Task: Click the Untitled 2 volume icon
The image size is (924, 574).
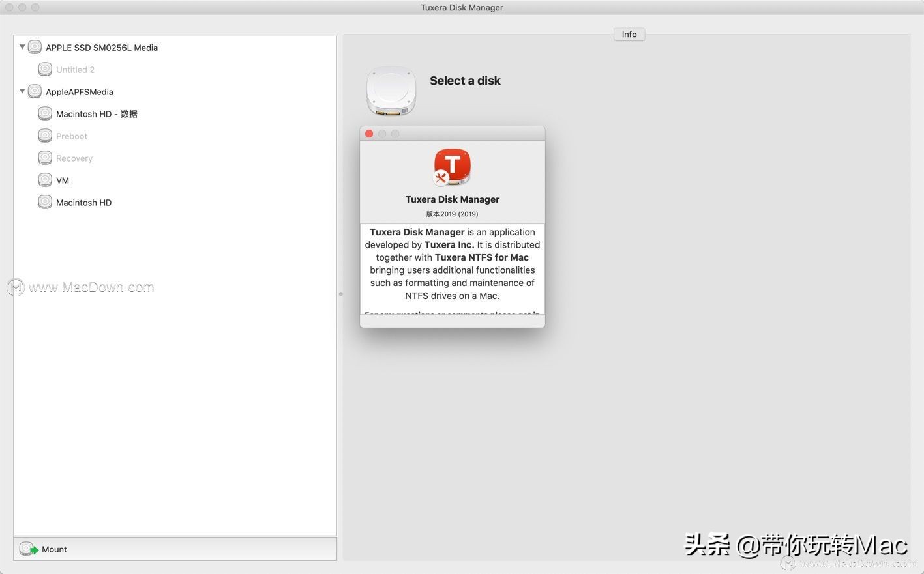Action: (45, 69)
